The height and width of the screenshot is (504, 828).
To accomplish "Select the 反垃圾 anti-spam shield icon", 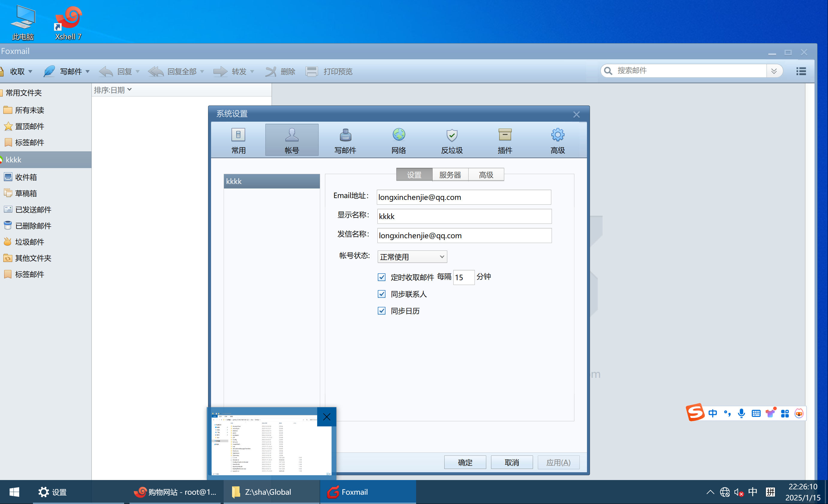I will click(x=452, y=135).
